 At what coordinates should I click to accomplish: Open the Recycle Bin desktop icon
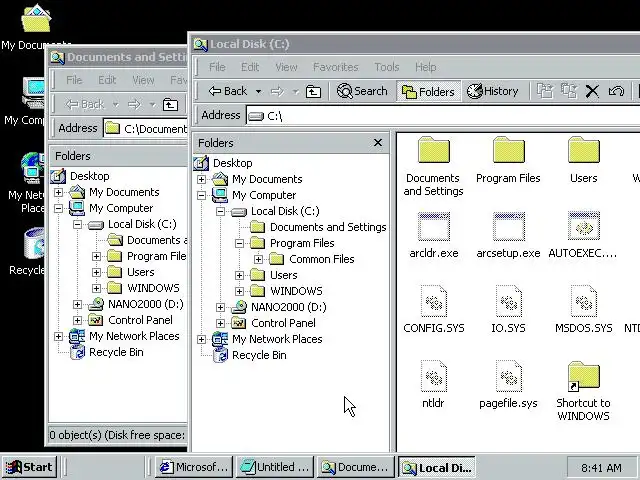coord(35,243)
